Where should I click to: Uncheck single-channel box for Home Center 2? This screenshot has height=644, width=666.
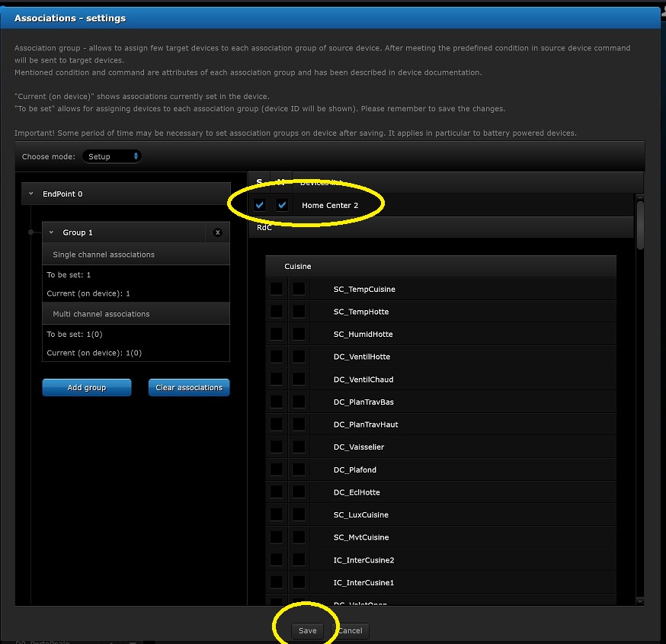pos(260,205)
